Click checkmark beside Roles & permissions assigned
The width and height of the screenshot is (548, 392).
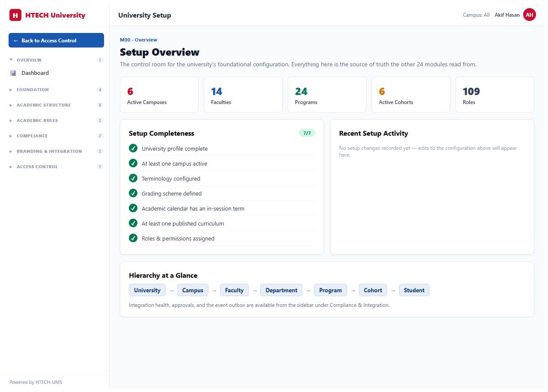[133, 238]
